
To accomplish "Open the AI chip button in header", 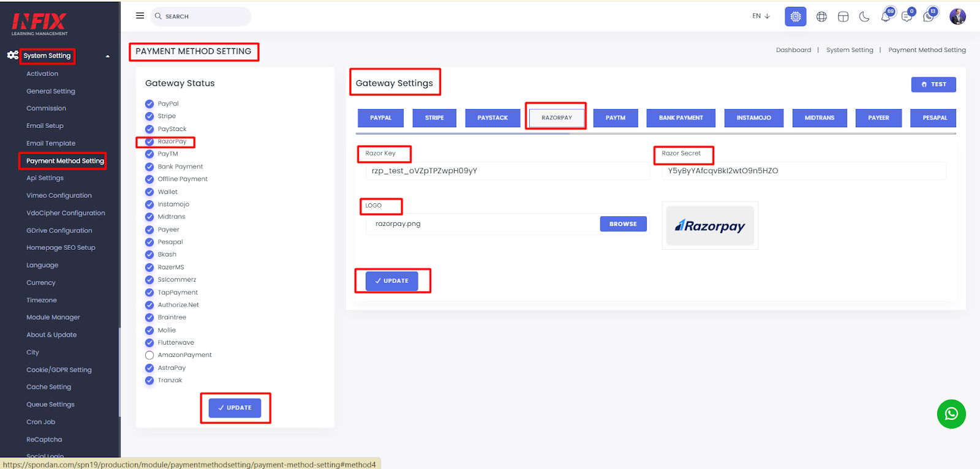I will (x=796, y=17).
